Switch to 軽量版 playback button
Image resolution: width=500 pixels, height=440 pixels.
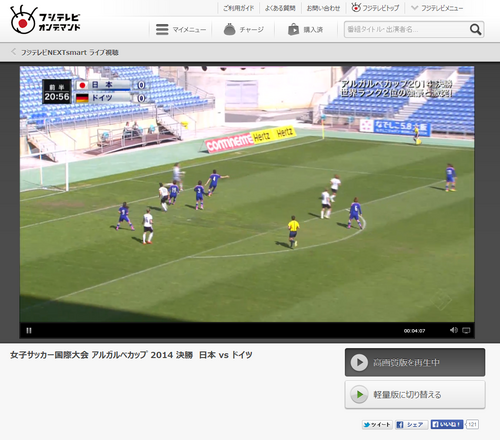(x=415, y=395)
